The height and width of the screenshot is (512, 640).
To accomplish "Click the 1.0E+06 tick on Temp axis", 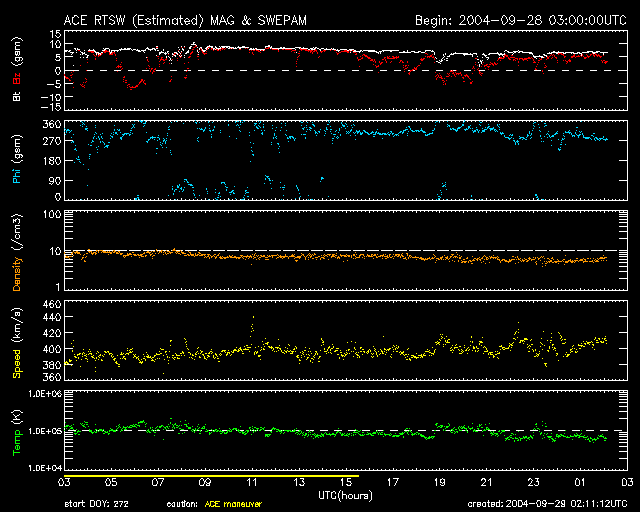I will point(44,394).
